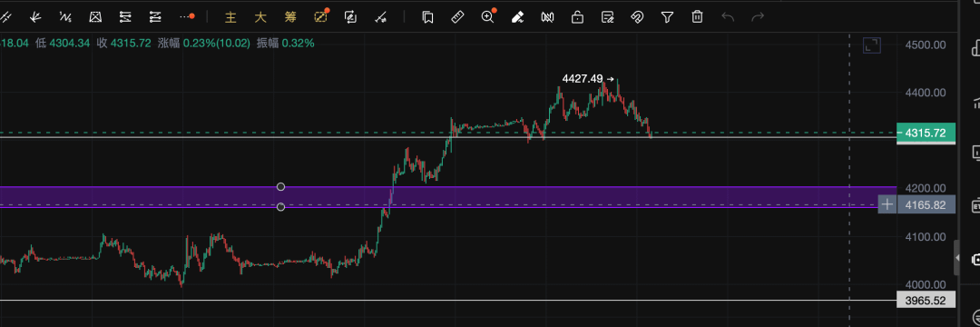Click the green 4315.72 current price tag
The width and height of the screenshot is (980, 327).
[926, 134]
